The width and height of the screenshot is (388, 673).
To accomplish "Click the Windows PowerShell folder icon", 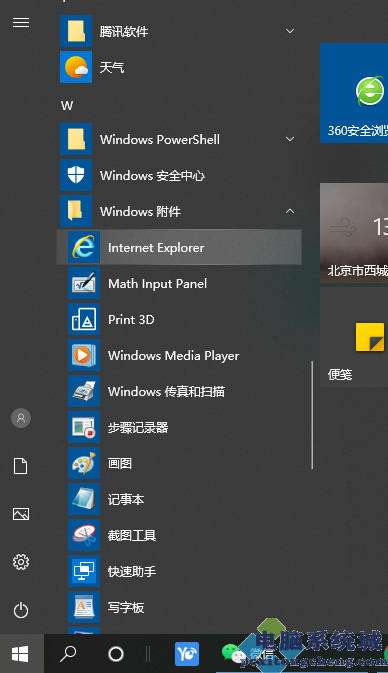I will coord(76,139).
